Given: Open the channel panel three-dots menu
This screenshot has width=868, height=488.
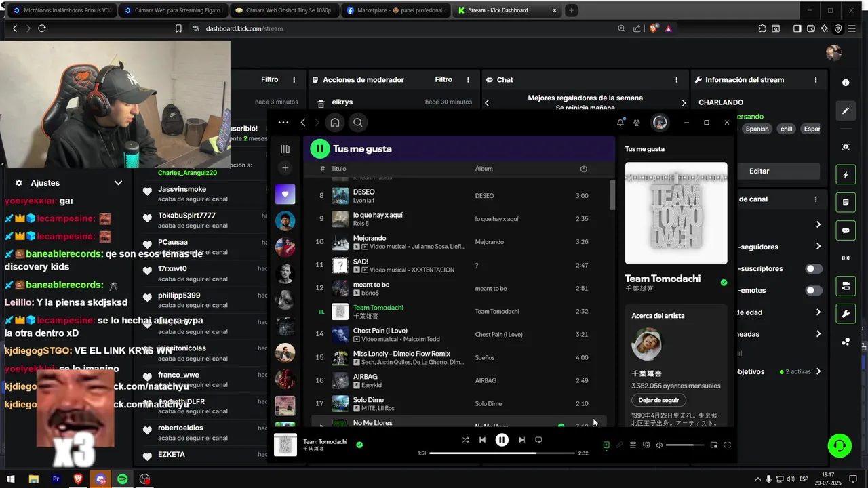Looking at the screenshot, I should 816,199.
